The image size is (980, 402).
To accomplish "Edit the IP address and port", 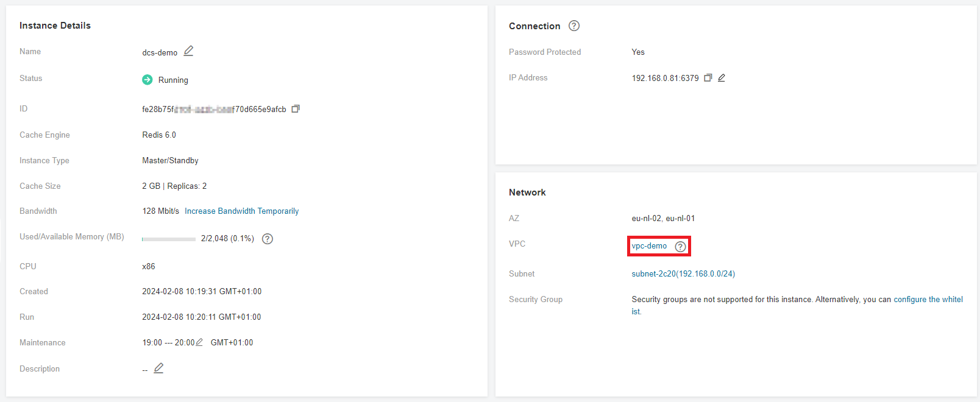I will pos(722,78).
